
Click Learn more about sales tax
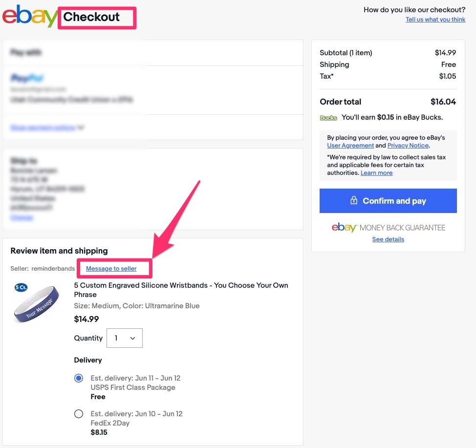(x=376, y=173)
